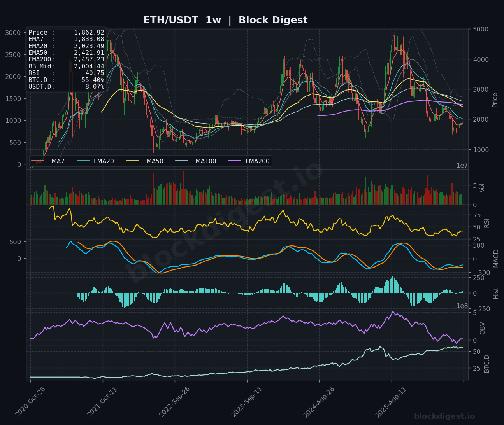Image resolution: width=504 pixels, height=425 pixels.
Task: Click the EMA50 value 2,421.91
Action: tap(89, 53)
